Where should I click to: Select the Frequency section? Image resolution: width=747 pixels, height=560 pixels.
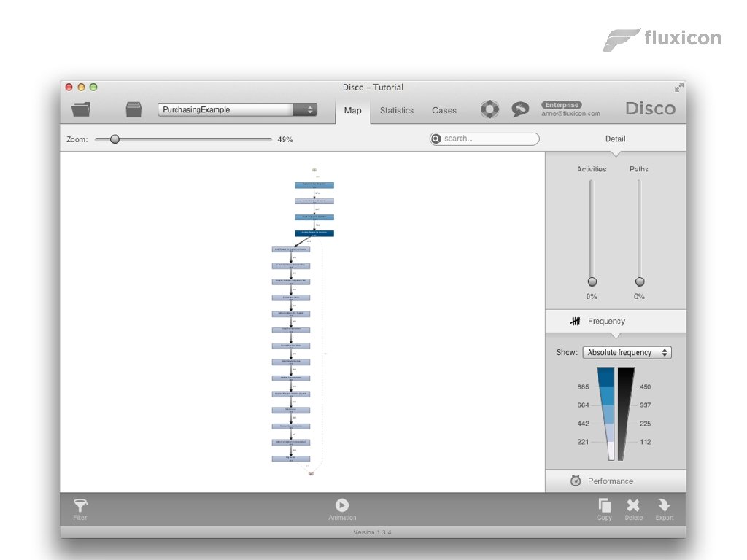click(616, 321)
